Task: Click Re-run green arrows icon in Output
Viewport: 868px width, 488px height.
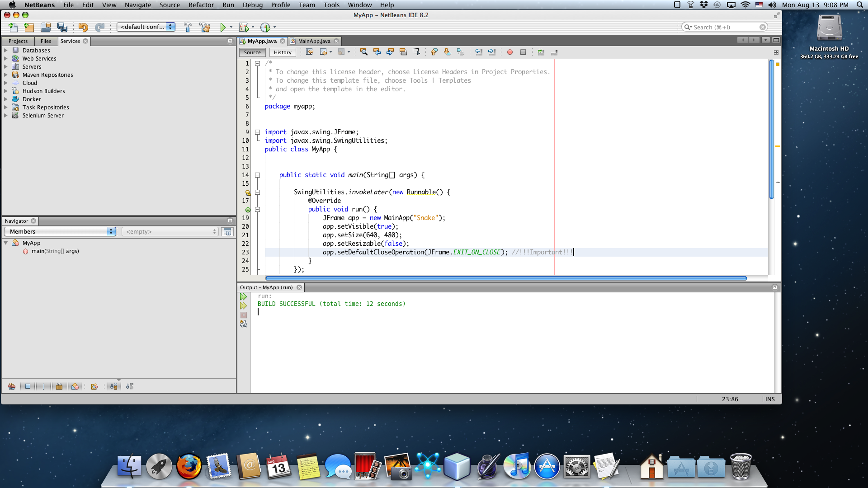Action: point(243,297)
